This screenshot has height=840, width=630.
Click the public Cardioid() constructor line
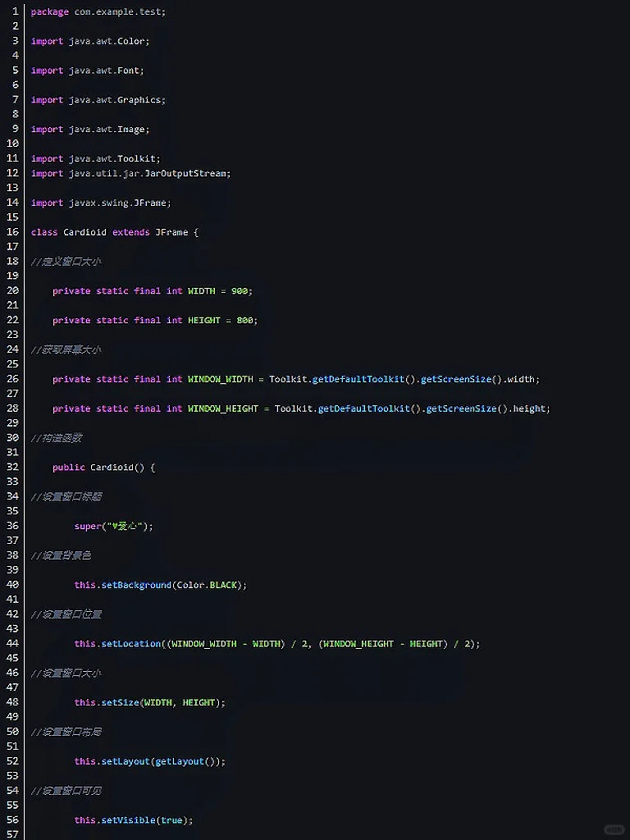coord(104,468)
